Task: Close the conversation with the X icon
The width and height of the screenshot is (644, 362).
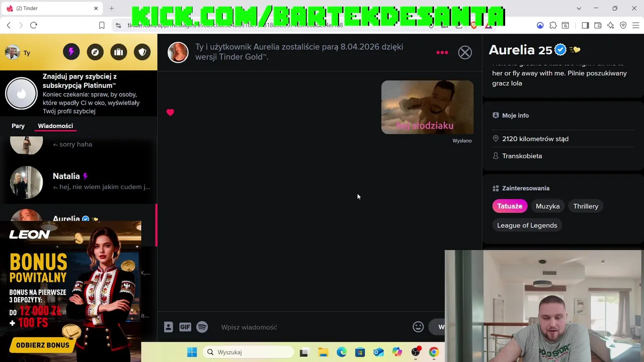Action: coord(465,52)
